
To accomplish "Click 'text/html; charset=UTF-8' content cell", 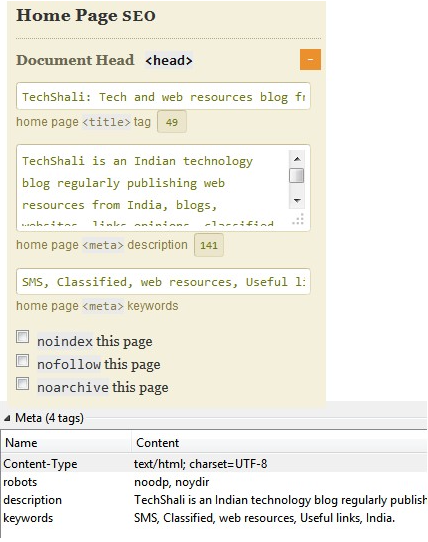I will pos(201,464).
